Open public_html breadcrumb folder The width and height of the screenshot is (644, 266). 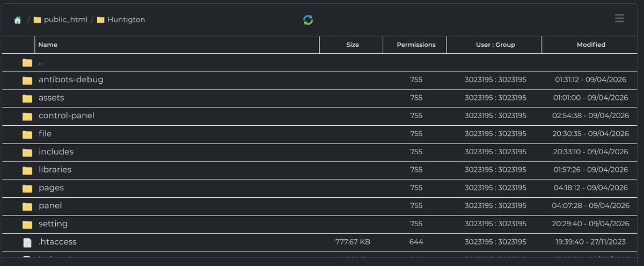[60, 20]
